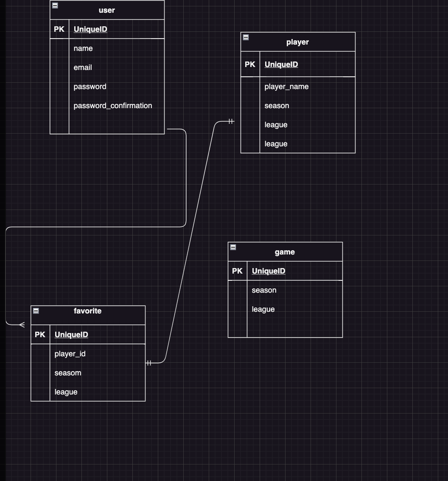Select the misspelled seasom field in favorite
The width and height of the screenshot is (448, 481).
point(68,373)
